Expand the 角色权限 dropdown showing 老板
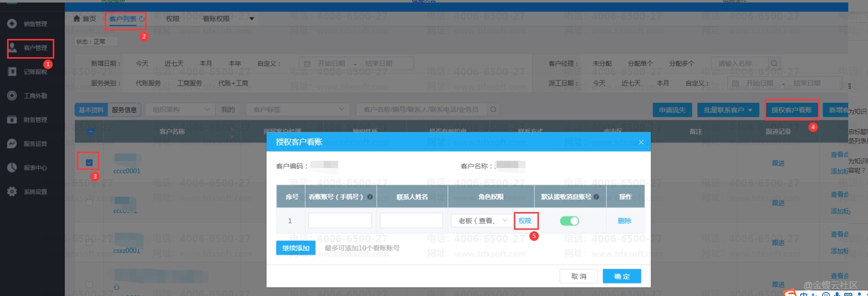Viewport: 868px width, 296px height. (x=504, y=221)
